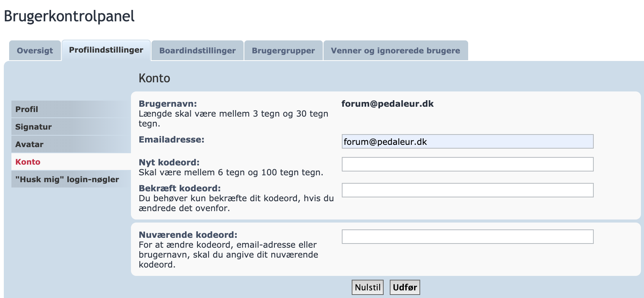Screen dimensions: 644x298
Task: Click the Emailadresse label
Action: pyautogui.click(x=171, y=140)
